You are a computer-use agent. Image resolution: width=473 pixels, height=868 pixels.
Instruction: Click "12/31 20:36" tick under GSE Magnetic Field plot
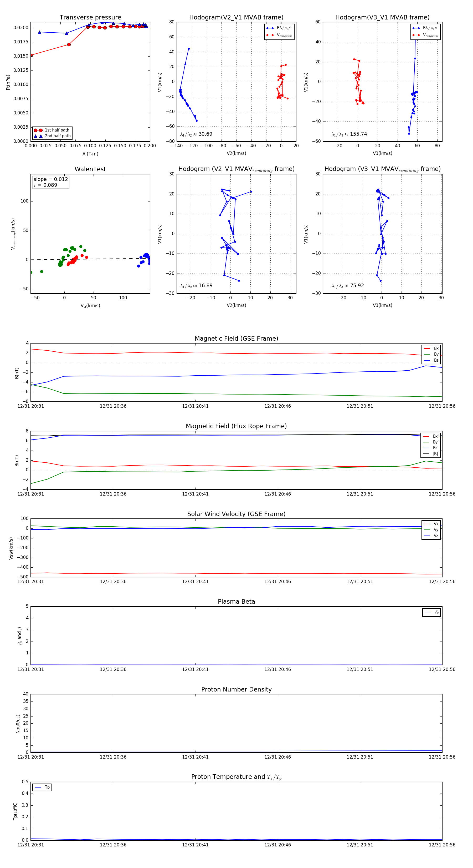(113, 406)
